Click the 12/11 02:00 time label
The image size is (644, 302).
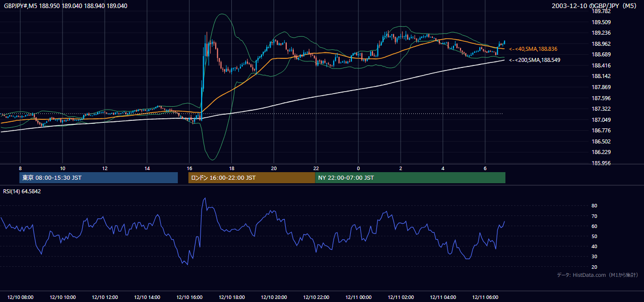(x=401, y=297)
